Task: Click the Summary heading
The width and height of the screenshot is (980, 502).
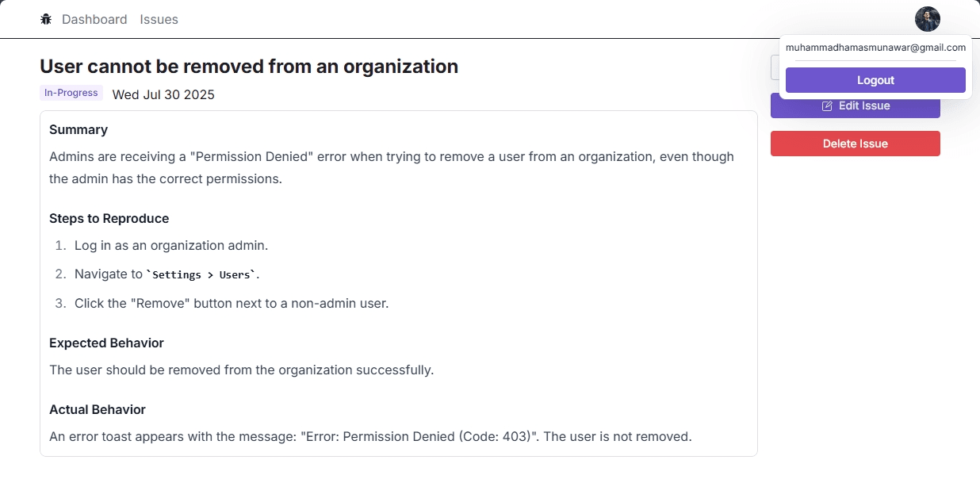Action: pos(78,129)
